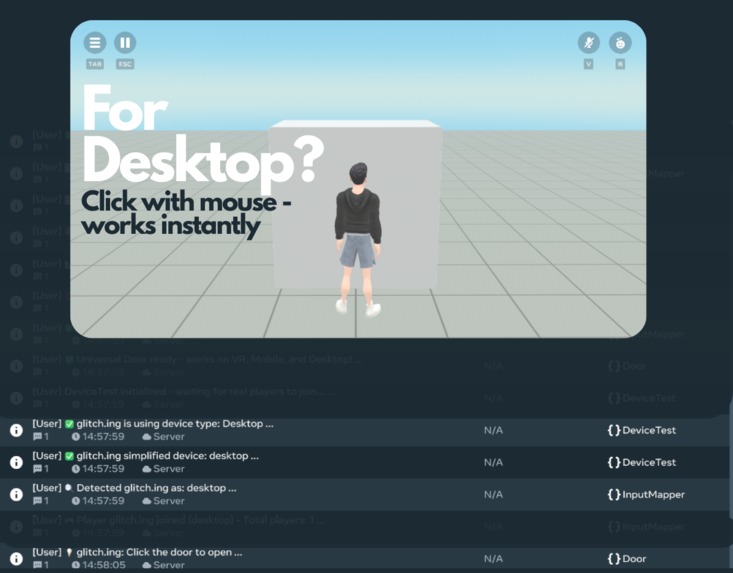733x573 pixels.
Task: Toggle the muted microphone icon
Action: click(589, 43)
